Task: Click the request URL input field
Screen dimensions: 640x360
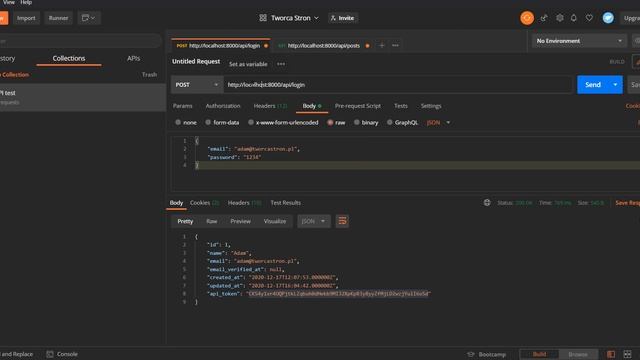Action: 398,84
